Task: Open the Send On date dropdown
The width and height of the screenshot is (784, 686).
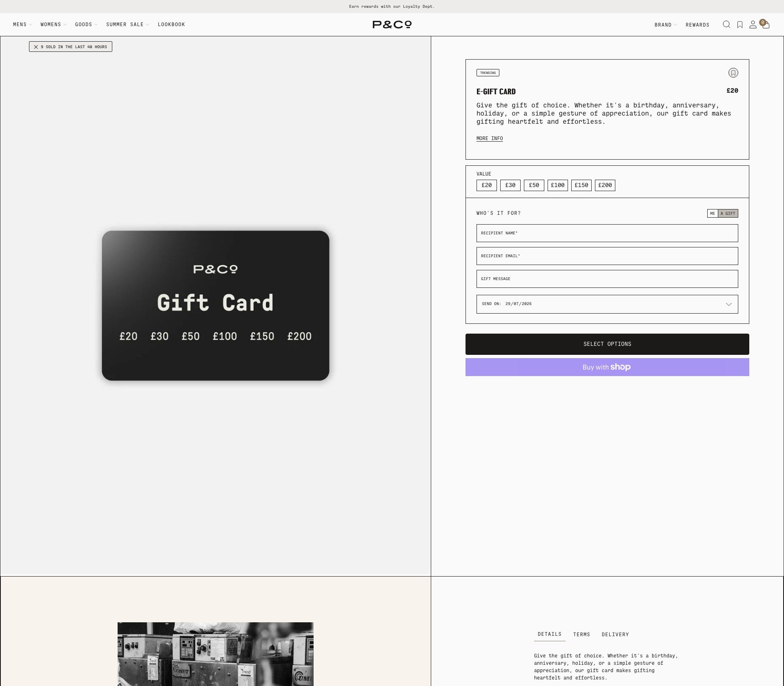Action: [607, 304]
